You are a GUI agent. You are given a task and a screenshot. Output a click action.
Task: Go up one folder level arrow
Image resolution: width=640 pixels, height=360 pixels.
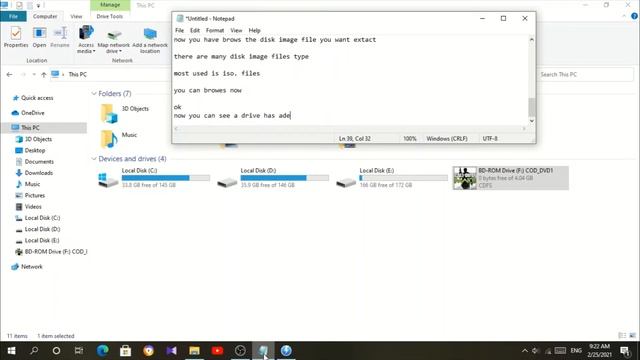coord(44,74)
